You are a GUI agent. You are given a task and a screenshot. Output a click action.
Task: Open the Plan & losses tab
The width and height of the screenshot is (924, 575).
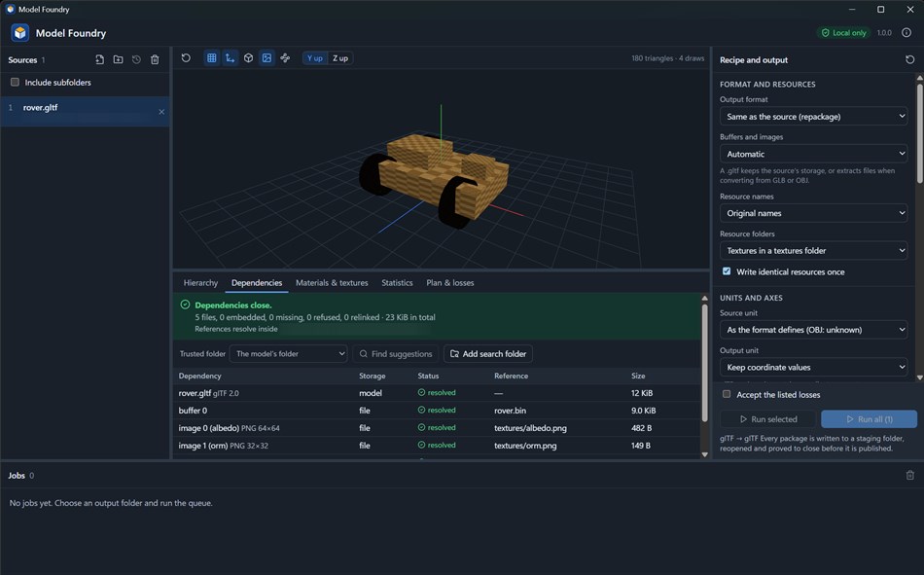(449, 282)
